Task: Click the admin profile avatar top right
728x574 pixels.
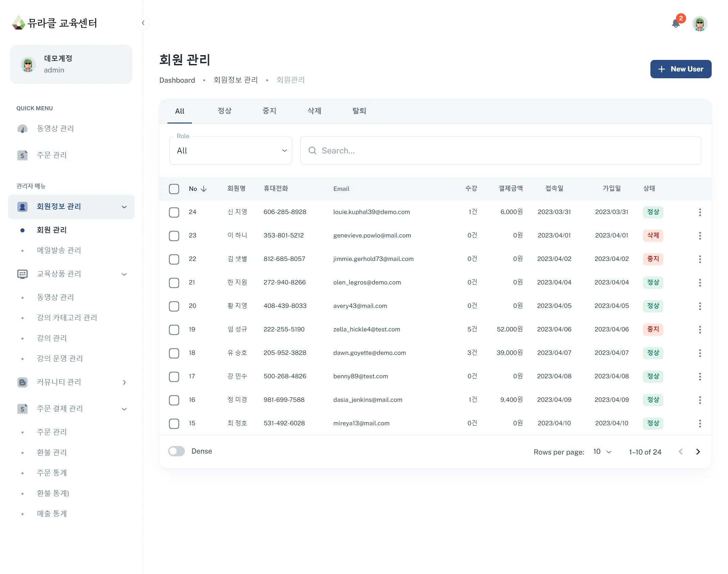Action: click(x=699, y=23)
